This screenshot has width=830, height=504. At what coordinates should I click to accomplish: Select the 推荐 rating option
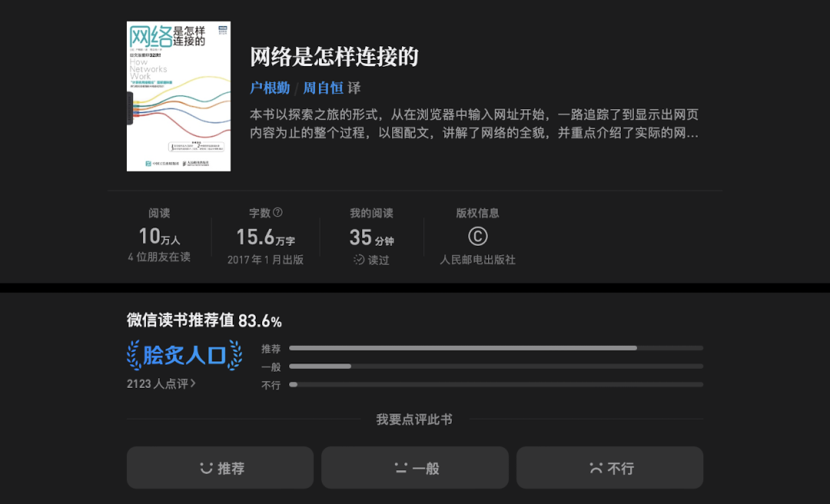pos(220,467)
